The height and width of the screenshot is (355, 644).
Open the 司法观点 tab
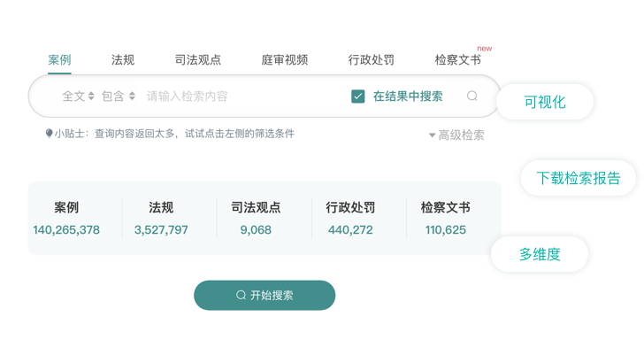pos(198,60)
